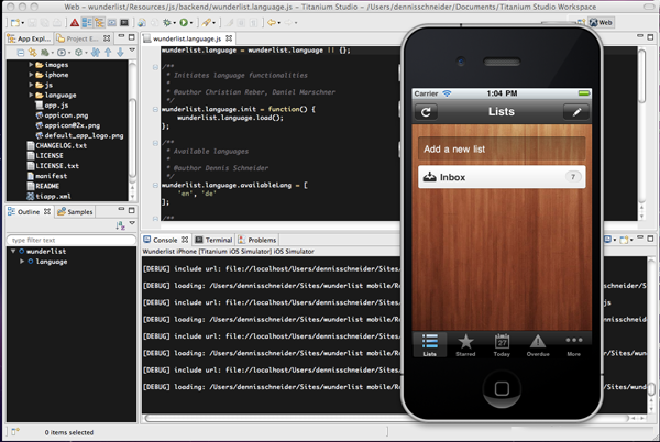Expand the language folder in explorer
660x442 pixels.
(x=31, y=95)
